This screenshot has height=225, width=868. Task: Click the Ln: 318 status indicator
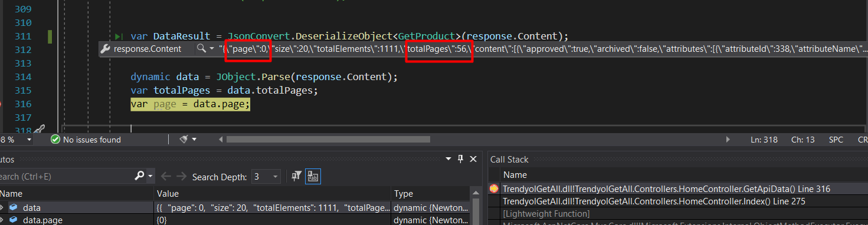tap(764, 140)
